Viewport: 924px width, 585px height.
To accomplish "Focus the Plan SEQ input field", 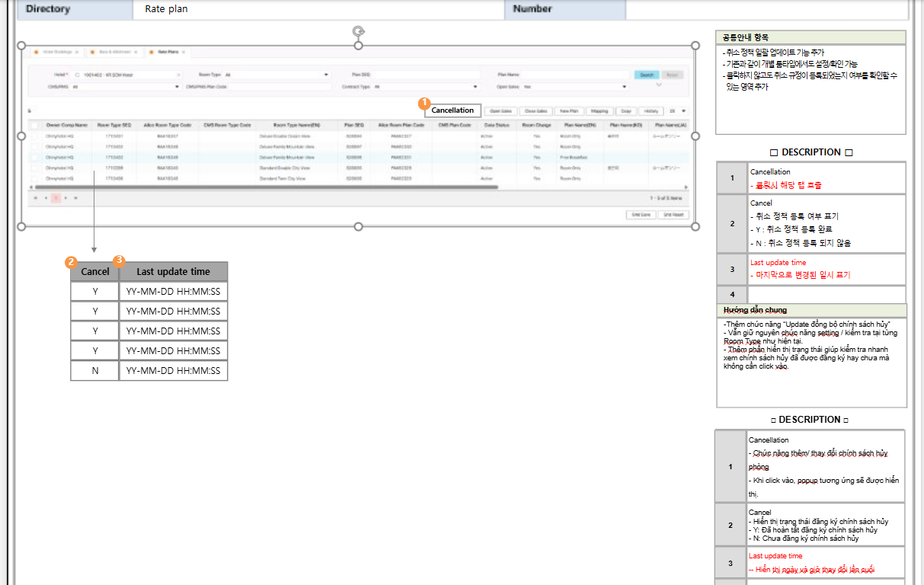I will (x=427, y=75).
